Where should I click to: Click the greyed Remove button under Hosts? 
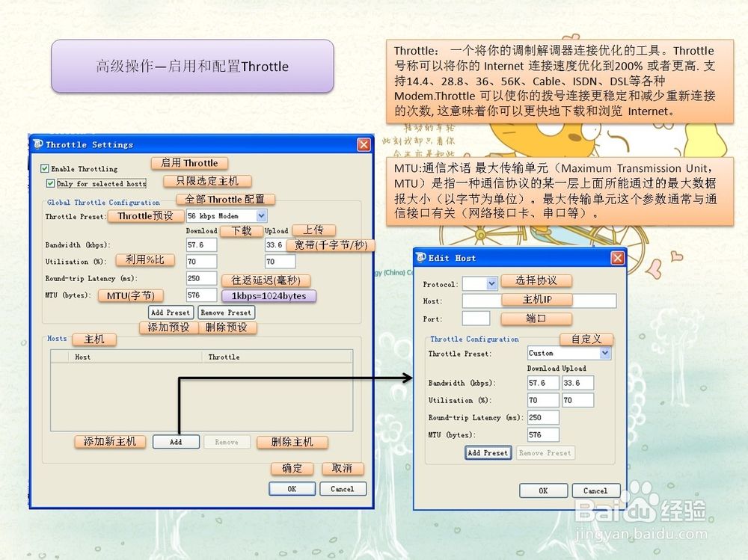pyautogui.click(x=227, y=442)
